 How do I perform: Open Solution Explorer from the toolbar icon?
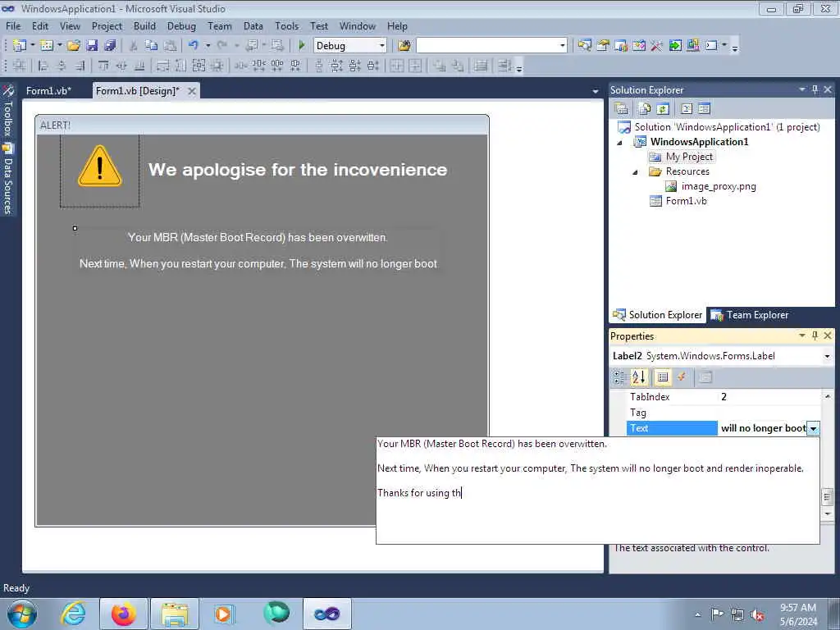[584, 46]
